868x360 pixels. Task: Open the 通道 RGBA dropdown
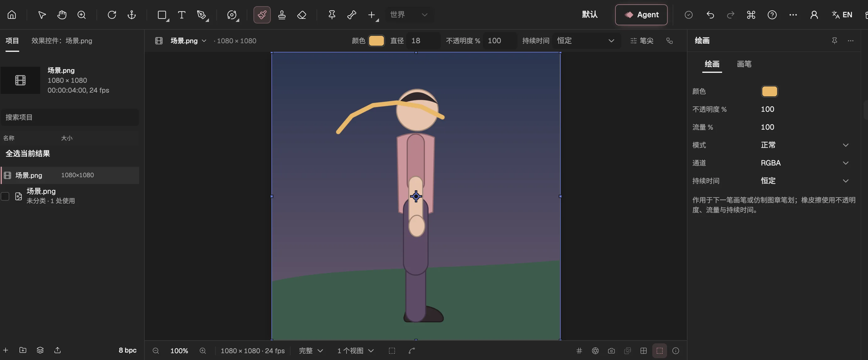pos(804,163)
